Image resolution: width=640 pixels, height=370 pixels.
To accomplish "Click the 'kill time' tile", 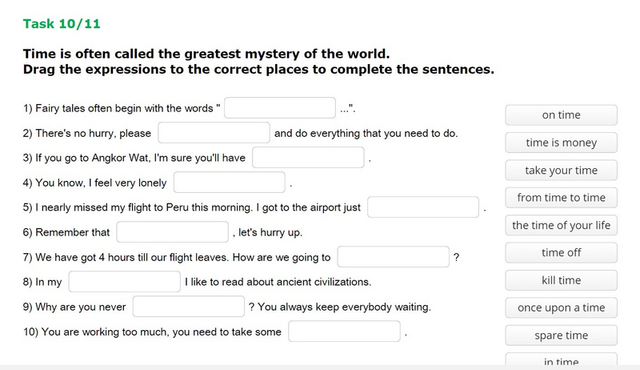I will (561, 280).
